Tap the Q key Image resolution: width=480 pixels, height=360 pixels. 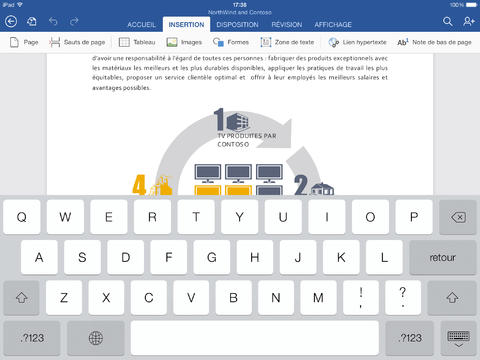tap(22, 217)
